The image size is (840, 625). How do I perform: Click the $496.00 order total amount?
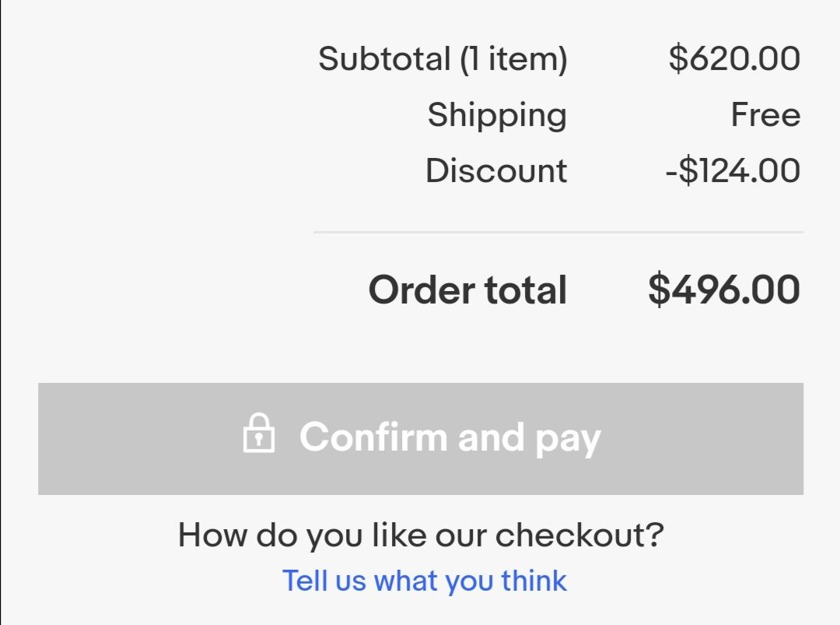(x=724, y=290)
